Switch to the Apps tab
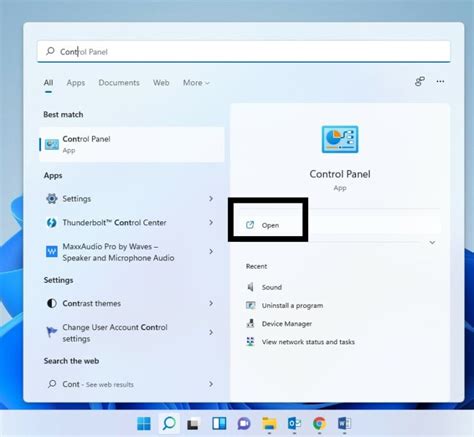Screen dimensions: 474x437 pos(76,83)
